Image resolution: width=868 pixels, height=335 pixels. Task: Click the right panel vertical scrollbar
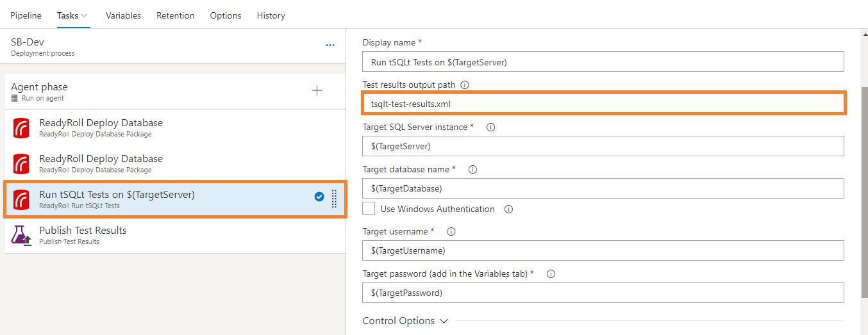(x=863, y=192)
